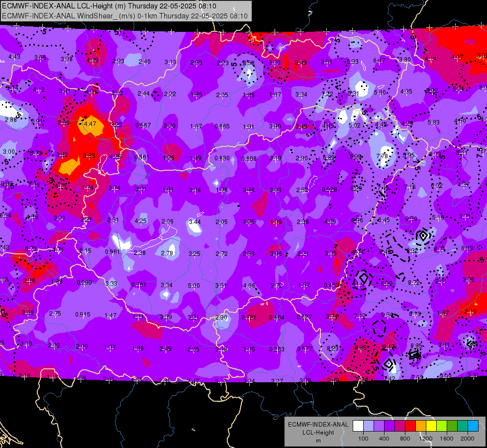Image resolution: width=487 pixels, height=448 pixels.
Task: Click the grid value 5.93
Action: 353,62
